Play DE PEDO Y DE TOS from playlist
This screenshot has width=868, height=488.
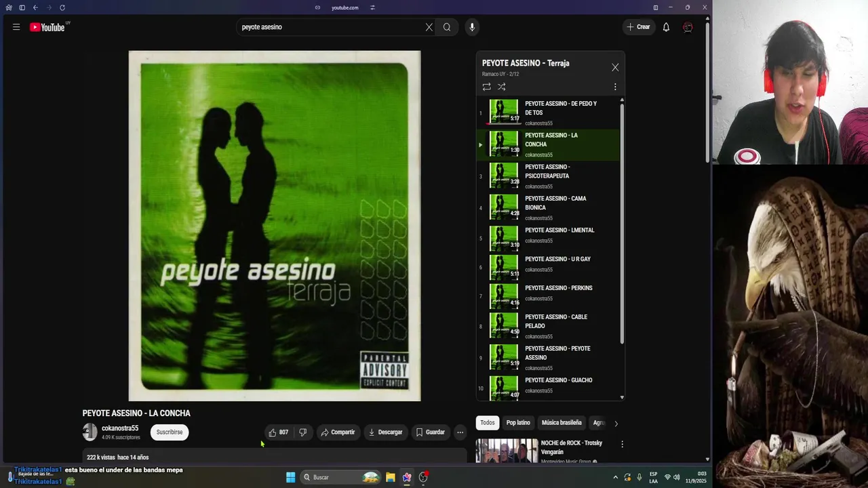(548, 113)
